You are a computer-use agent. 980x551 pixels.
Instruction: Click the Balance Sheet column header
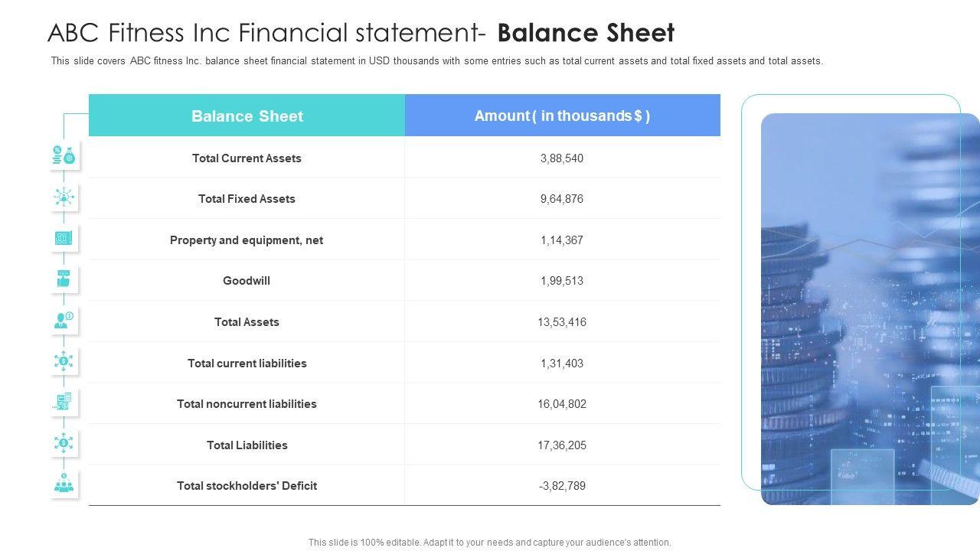(247, 116)
